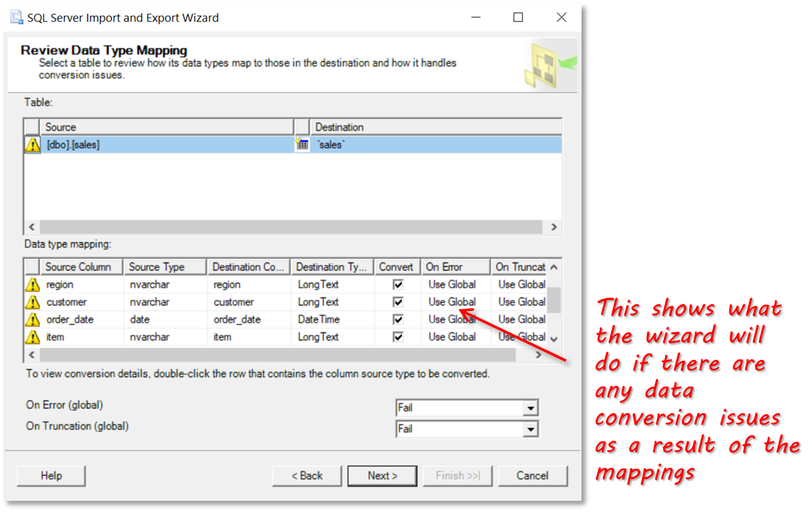Click the warning icon next to region column
This screenshot has width=812, height=522.
33,285
